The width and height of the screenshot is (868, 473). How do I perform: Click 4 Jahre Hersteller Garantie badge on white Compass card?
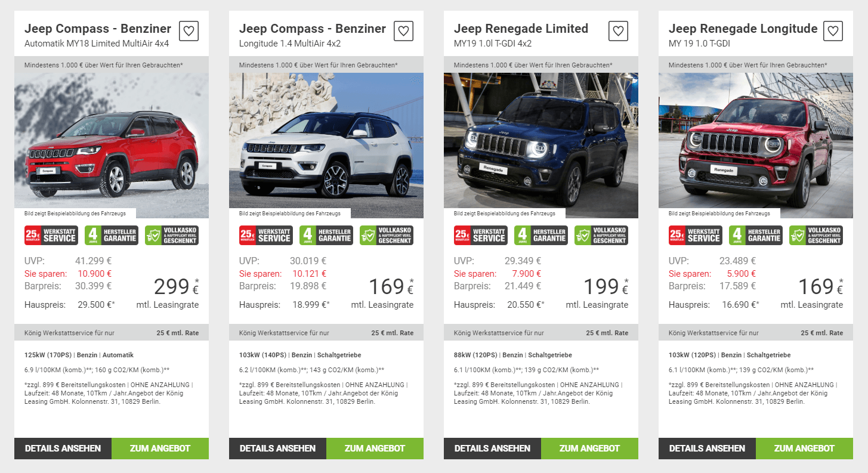coord(326,235)
